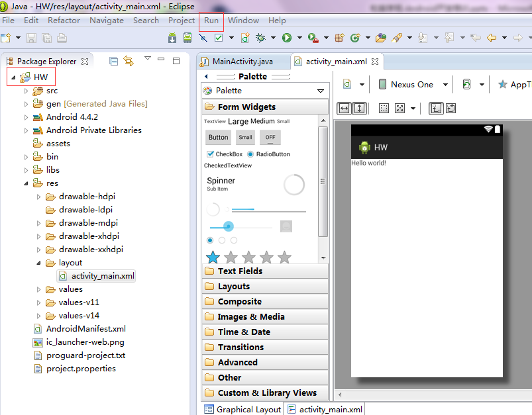Image resolution: width=532 pixels, height=415 pixels.
Task: Open the File menu
Action: [8, 21]
